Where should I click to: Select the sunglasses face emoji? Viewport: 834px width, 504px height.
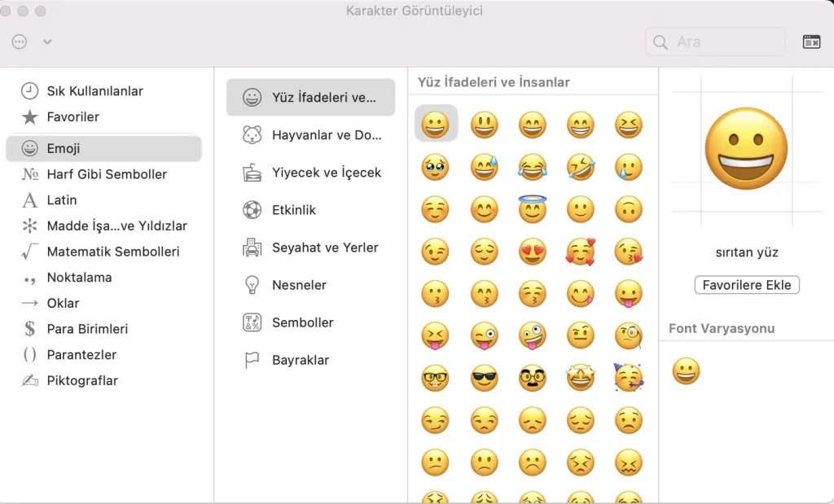tap(484, 378)
